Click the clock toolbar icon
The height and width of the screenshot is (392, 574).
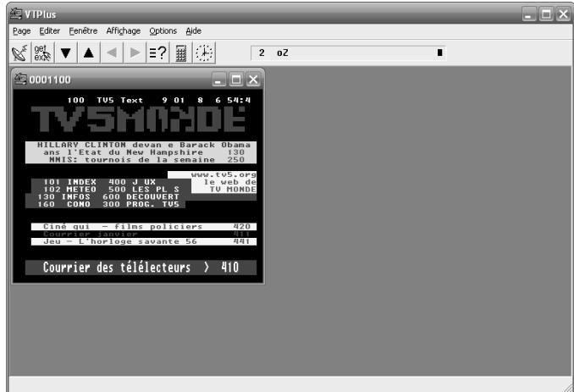[204, 53]
